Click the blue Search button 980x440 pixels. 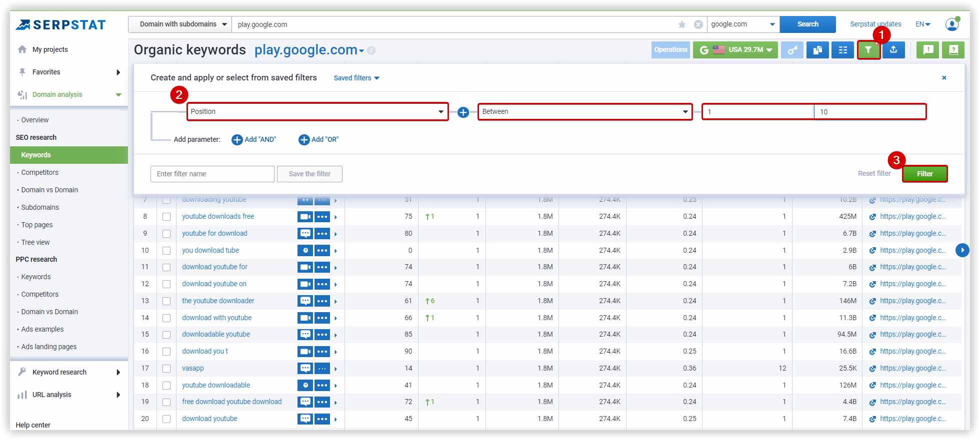pyautogui.click(x=807, y=24)
